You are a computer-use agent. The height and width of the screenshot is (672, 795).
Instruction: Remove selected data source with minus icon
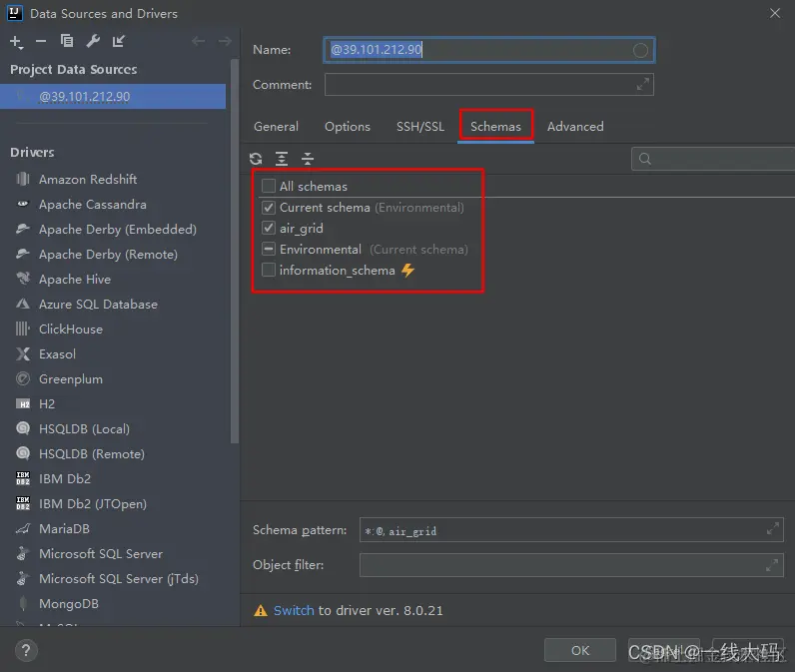coord(41,41)
